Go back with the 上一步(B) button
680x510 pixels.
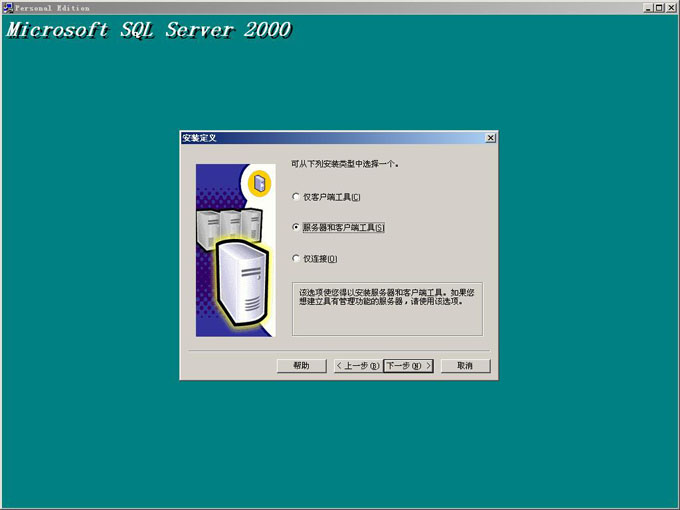[x=358, y=366]
